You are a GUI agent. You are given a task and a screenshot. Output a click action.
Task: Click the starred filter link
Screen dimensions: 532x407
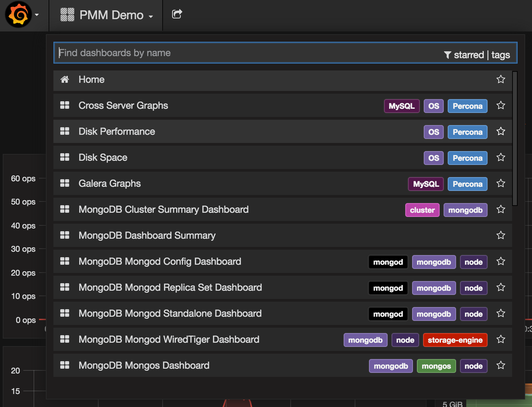tap(469, 55)
